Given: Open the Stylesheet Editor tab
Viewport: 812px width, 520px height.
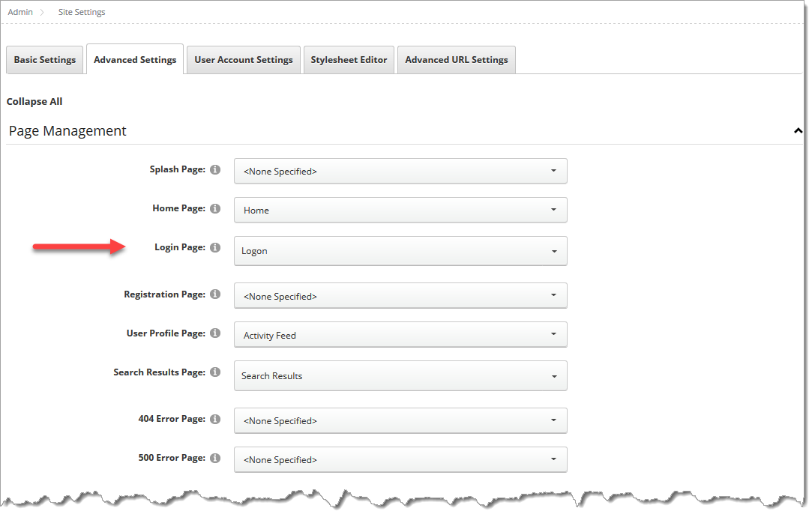Looking at the screenshot, I should (x=349, y=59).
